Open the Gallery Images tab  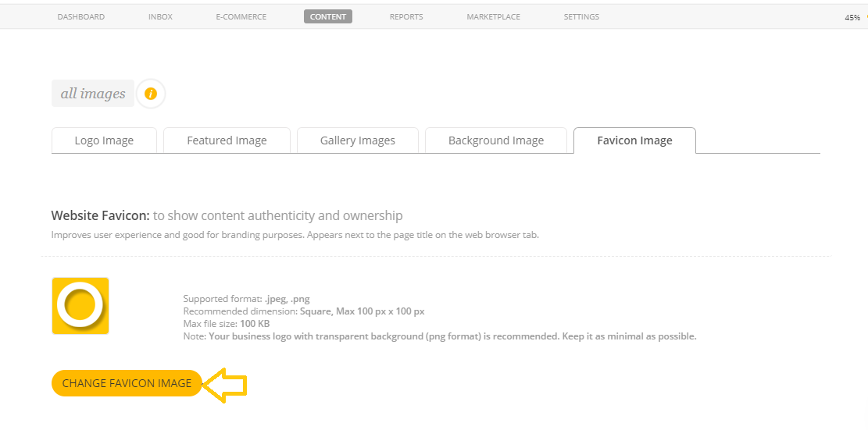pyautogui.click(x=358, y=140)
